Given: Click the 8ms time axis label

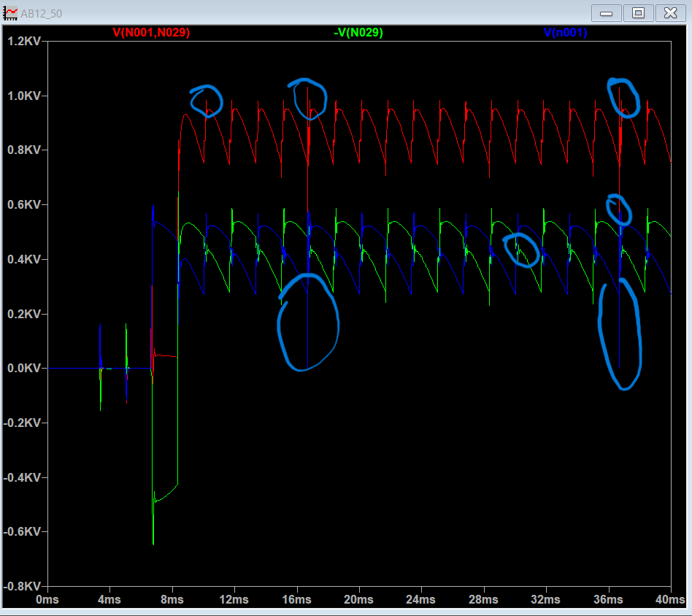Looking at the screenshot, I should click(x=172, y=600).
